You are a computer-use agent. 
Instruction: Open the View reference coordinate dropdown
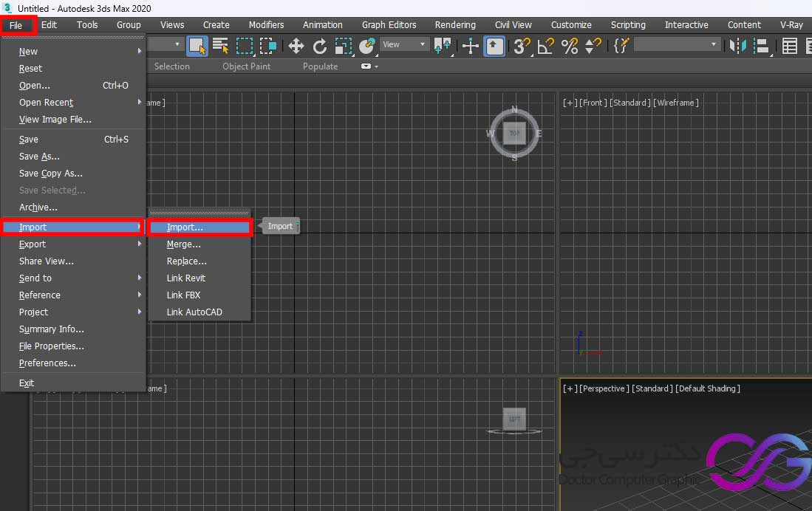pos(404,44)
